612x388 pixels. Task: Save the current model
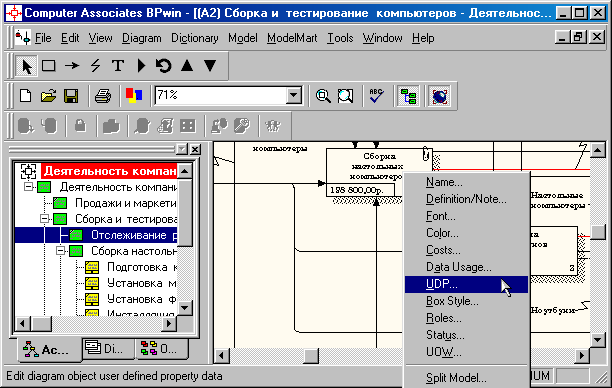[71, 96]
